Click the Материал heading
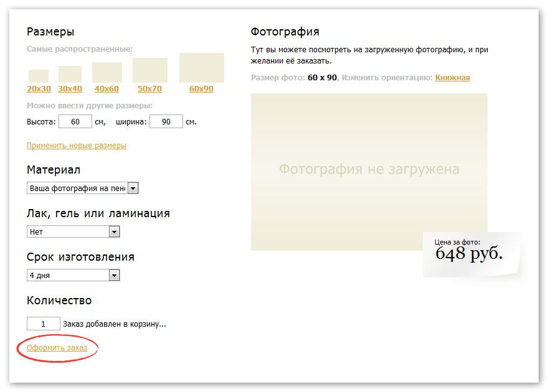The height and width of the screenshot is (392, 548). pyautogui.click(x=54, y=170)
